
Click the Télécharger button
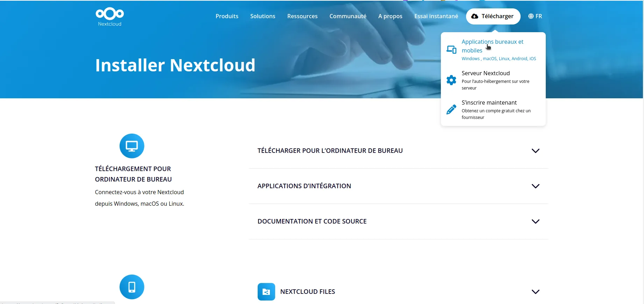493,16
